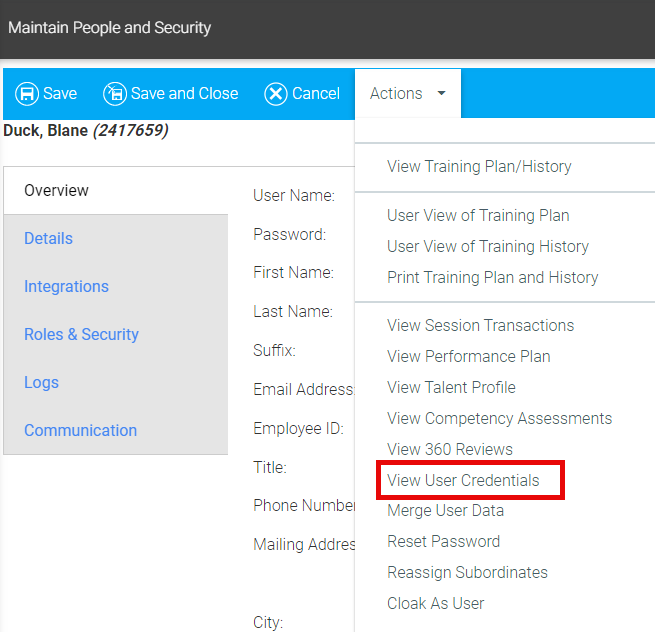
Task: Choose View User Credentials
Action: (x=463, y=480)
